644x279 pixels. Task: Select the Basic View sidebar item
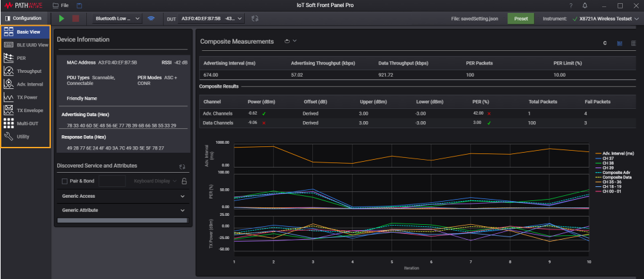coord(26,32)
